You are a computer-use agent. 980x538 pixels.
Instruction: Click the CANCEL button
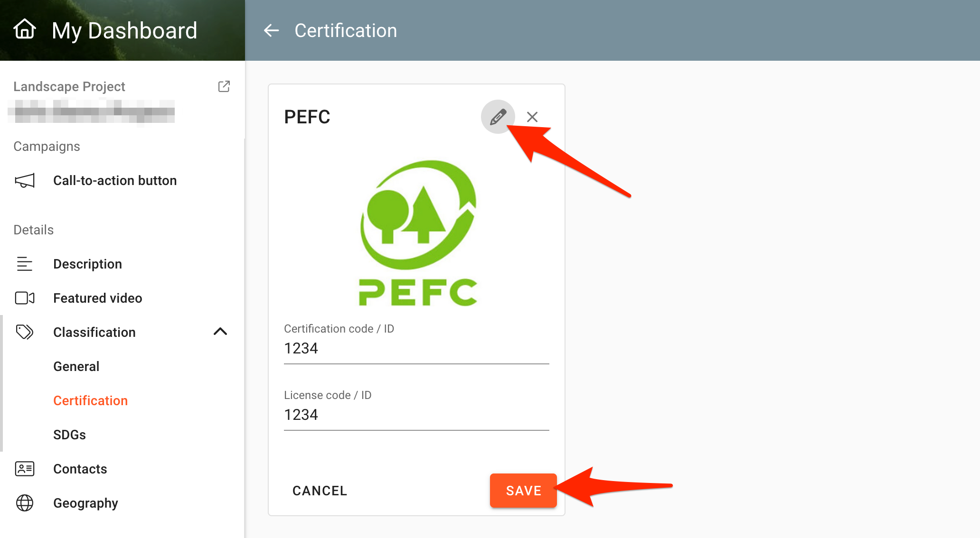(320, 491)
